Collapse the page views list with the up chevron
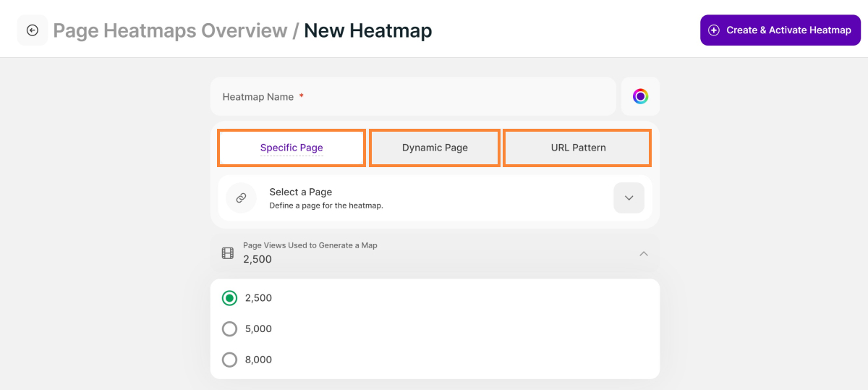The width and height of the screenshot is (868, 390). point(644,253)
